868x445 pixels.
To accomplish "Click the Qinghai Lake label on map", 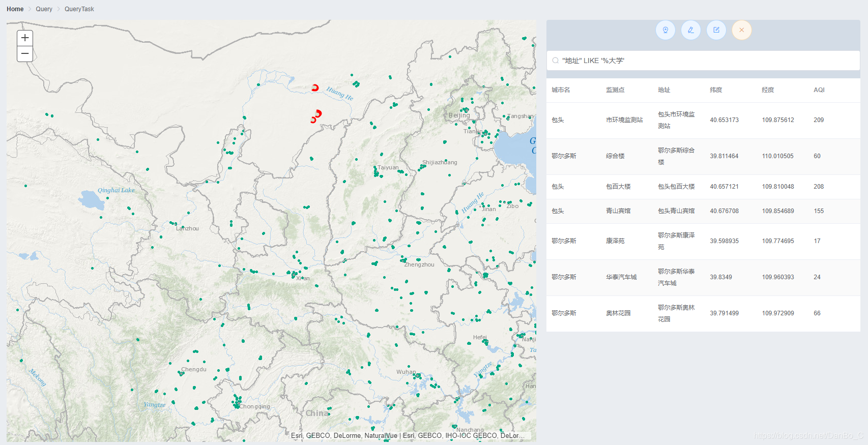I will point(116,190).
